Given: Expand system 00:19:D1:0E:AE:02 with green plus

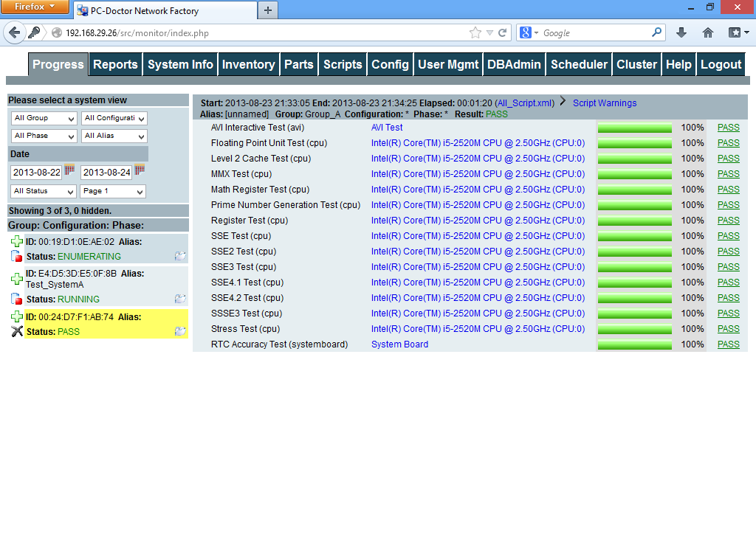Looking at the screenshot, I should pos(17,241).
